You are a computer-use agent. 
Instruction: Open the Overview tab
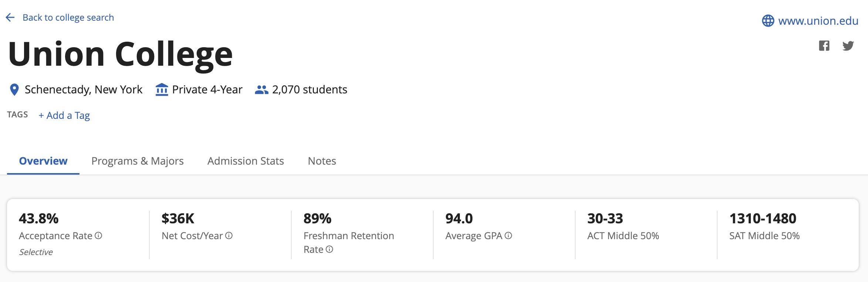pos(43,161)
